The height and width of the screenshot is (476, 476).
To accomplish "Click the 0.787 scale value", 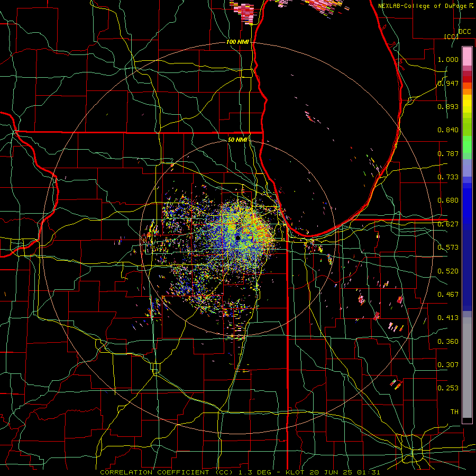I will click(x=448, y=153).
